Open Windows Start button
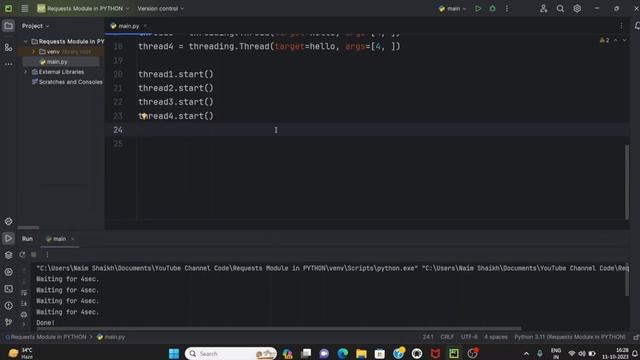This screenshot has width=640, height=360. click(x=174, y=353)
